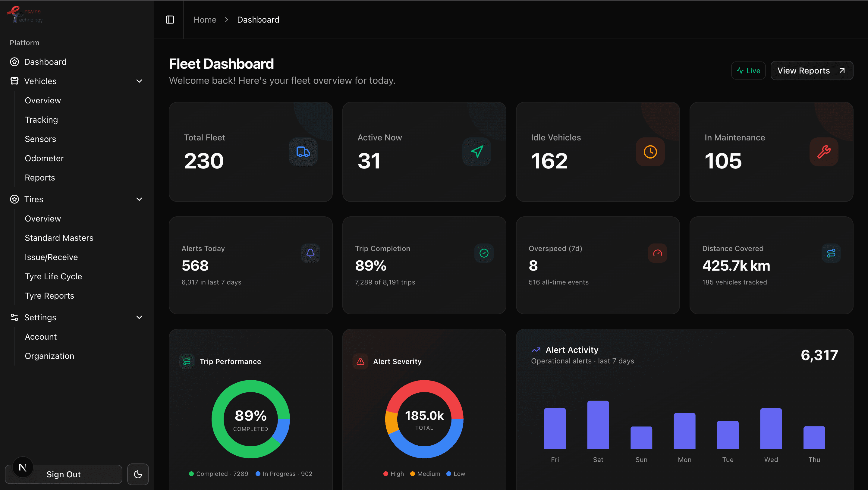Click the Total Fleet truck icon

click(x=303, y=152)
